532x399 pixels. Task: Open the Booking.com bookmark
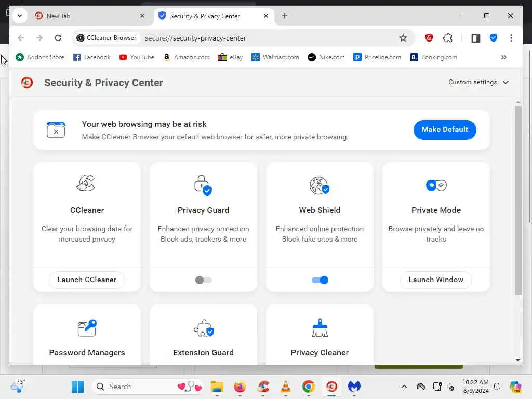pyautogui.click(x=433, y=57)
